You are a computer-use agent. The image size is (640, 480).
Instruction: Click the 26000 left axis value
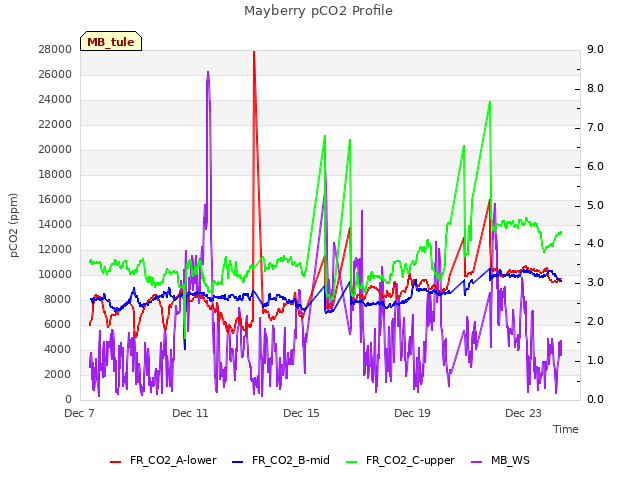tap(55, 74)
